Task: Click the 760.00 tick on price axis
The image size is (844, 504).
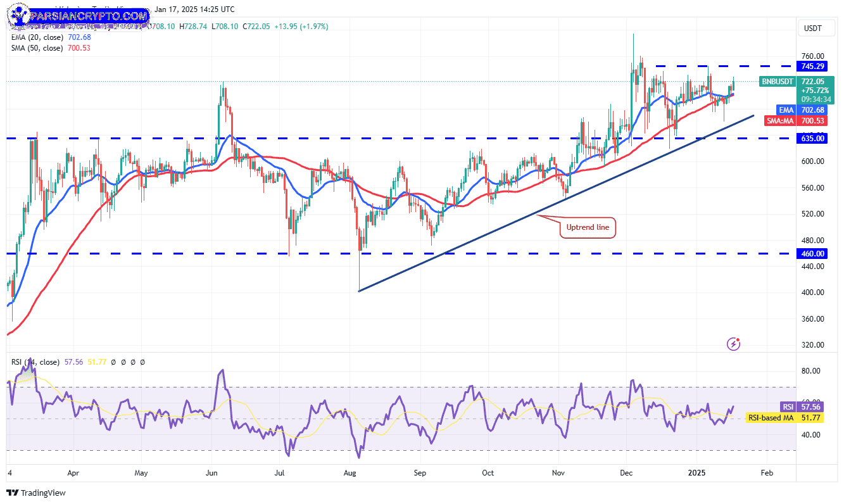Action: [813, 56]
